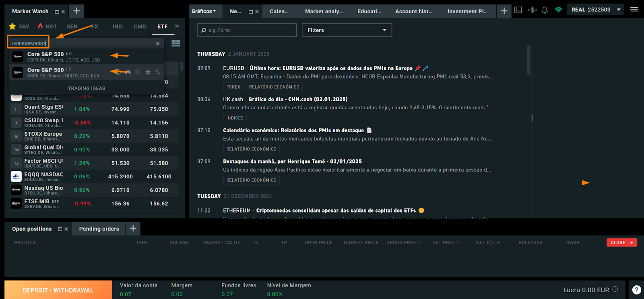Screen dimensions: 644x299
Task: Select the STOXX Europe EXIE.DE row
Action: (94, 136)
